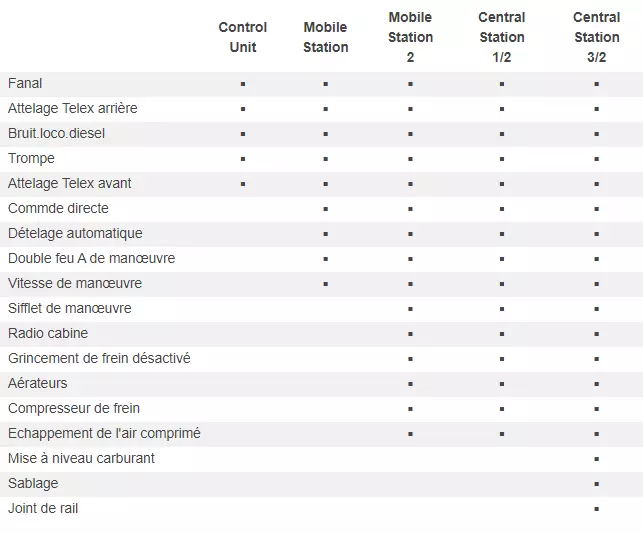Screen dimensions: 643x533
Task: Click the Mobile Station column header
Action: (326, 37)
